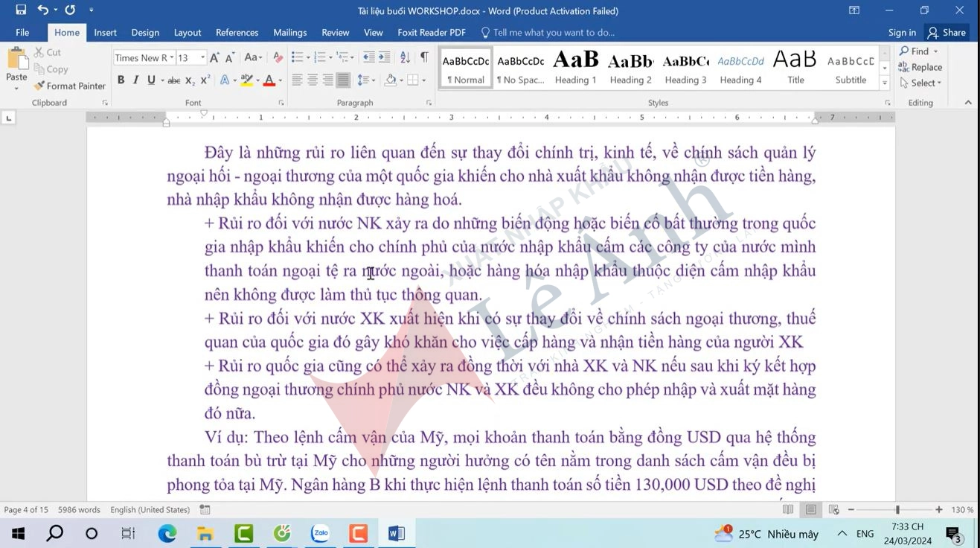Toggle the Format Painter tool
This screenshot has width=980, height=548.
[69, 86]
